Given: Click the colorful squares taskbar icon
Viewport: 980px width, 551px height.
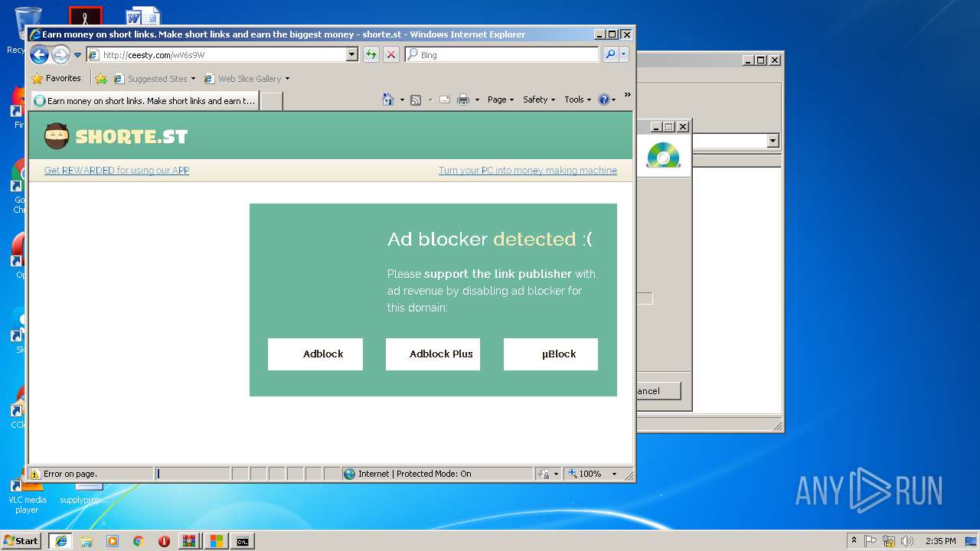Looking at the screenshot, I should [x=217, y=540].
